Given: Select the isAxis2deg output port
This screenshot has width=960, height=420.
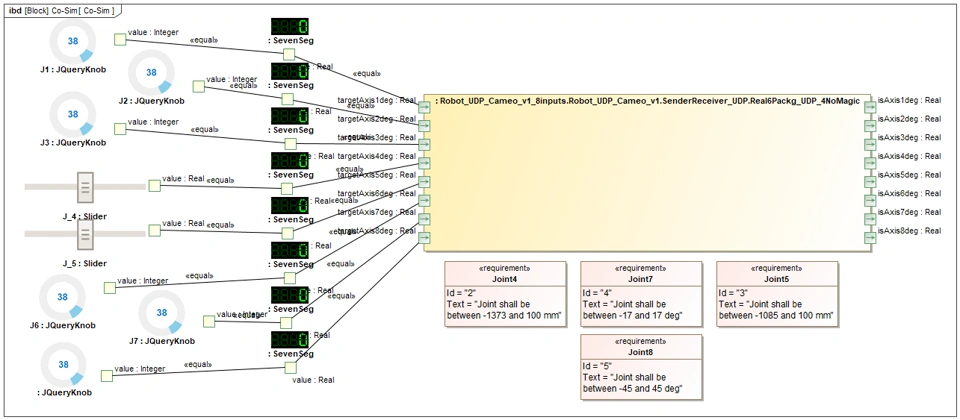Looking at the screenshot, I should [x=870, y=126].
